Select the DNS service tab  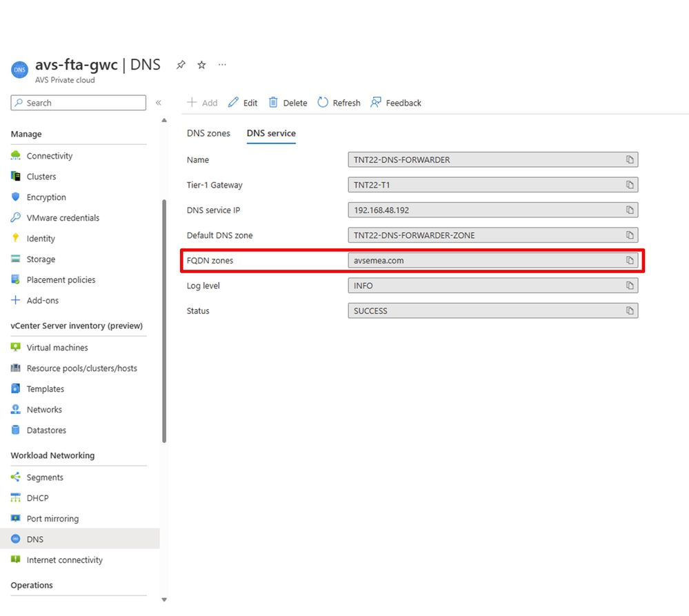click(x=271, y=133)
